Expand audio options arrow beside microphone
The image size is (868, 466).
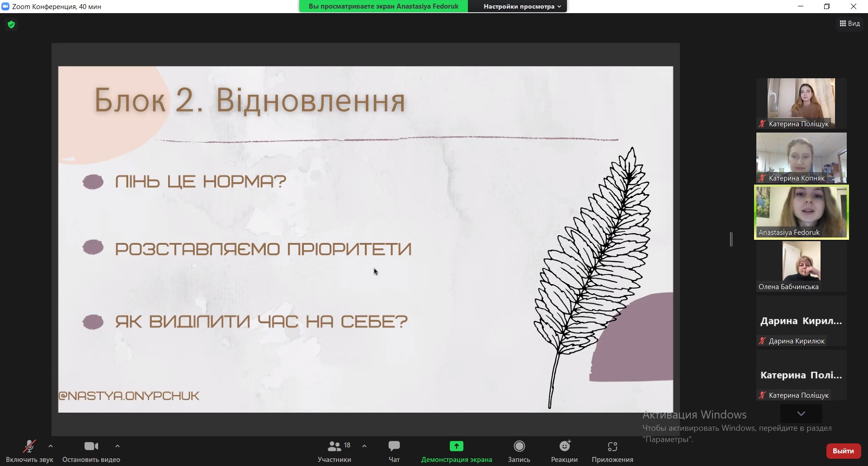[51, 446]
